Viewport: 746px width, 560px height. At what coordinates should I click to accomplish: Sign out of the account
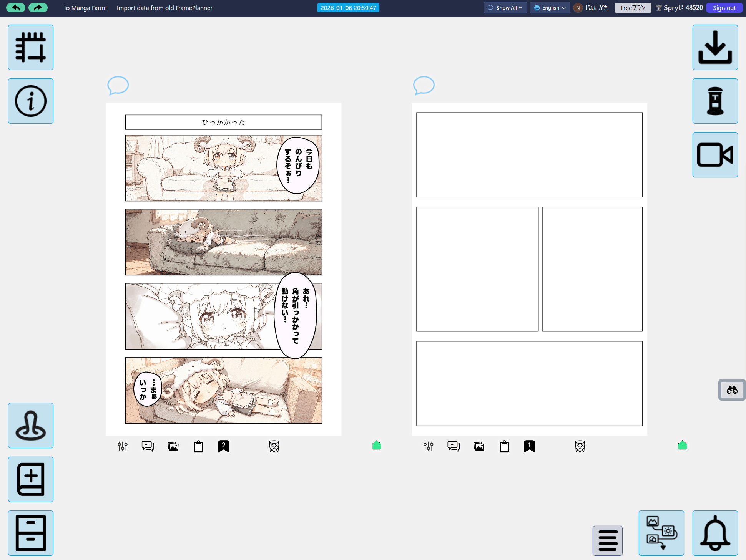[724, 8]
